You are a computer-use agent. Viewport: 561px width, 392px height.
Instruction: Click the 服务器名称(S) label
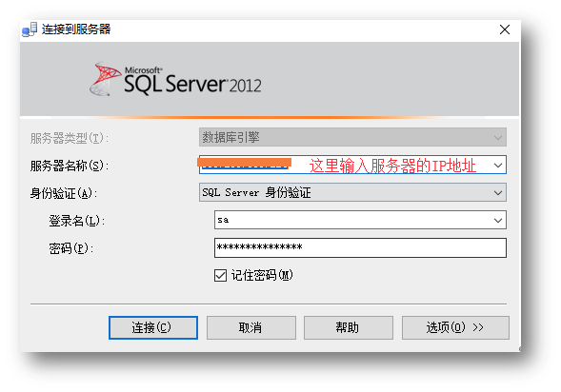(x=70, y=166)
